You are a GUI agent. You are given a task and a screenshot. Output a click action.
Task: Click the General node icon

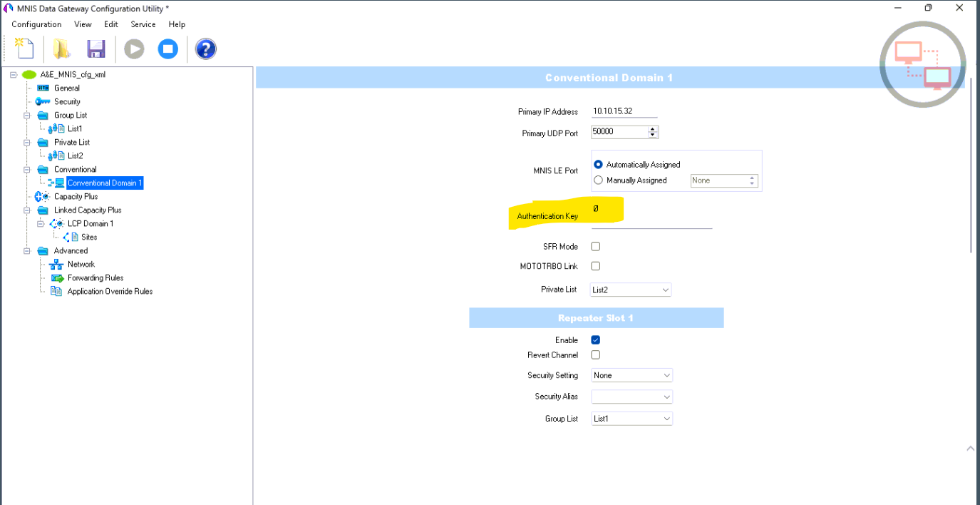click(x=42, y=88)
